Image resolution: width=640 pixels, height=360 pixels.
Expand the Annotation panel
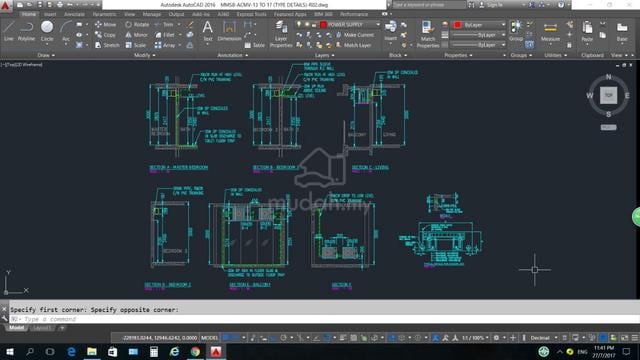pyautogui.click(x=233, y=55)
